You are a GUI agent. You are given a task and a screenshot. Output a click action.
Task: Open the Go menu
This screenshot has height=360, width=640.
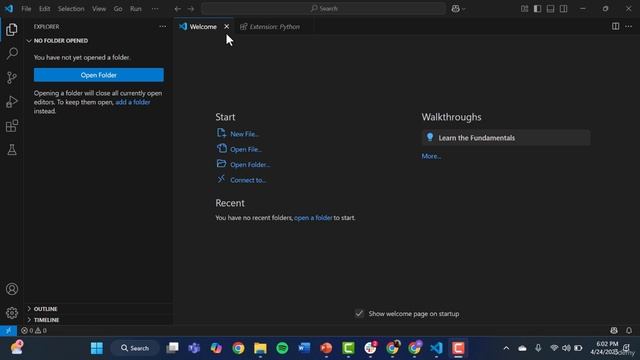tap(118, 9)
